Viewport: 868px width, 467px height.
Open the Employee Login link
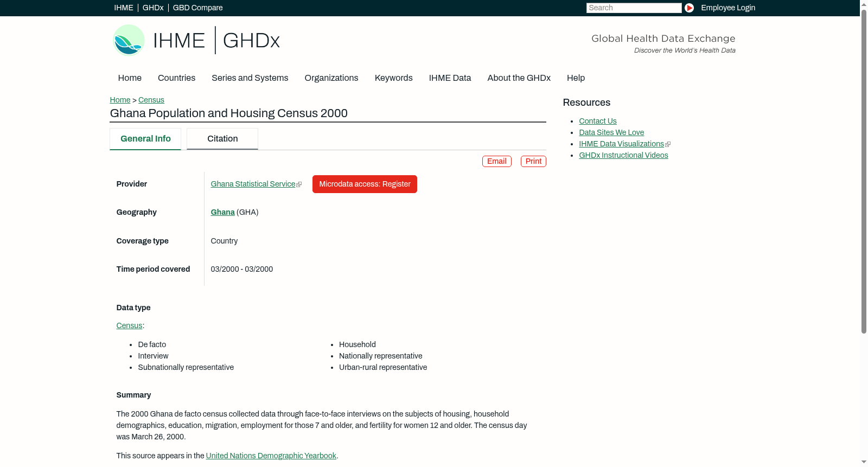(728, 8)
